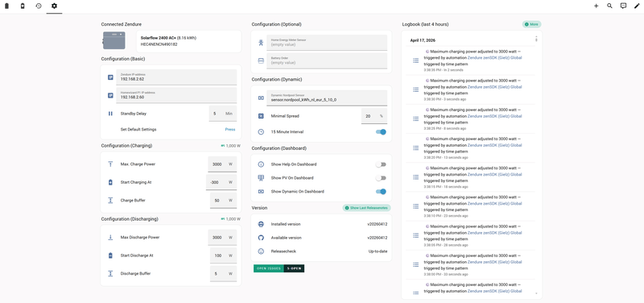Click the Charge Buffer value field
Screen dimensions: 644x303
click(223, 200)
